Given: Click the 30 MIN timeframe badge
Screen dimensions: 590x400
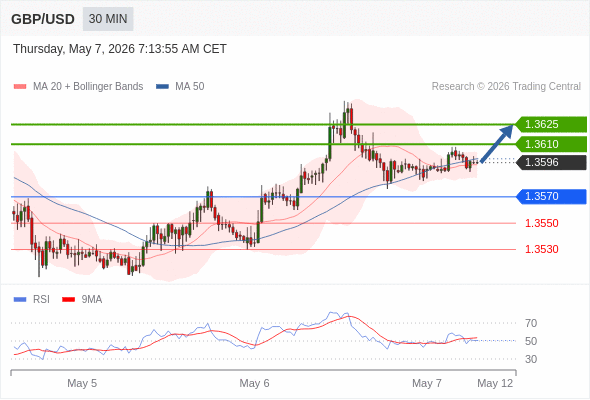Looking at the screenshot, I should point(108,19).
